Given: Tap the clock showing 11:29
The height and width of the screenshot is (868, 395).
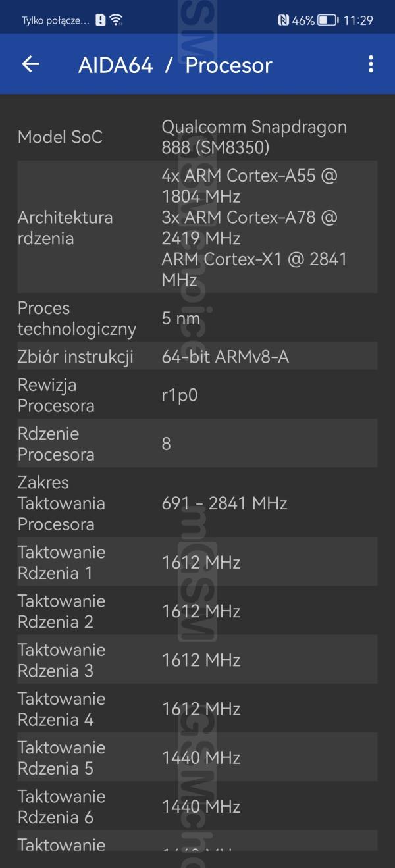Looking at the screenshot, I should 357,20.
